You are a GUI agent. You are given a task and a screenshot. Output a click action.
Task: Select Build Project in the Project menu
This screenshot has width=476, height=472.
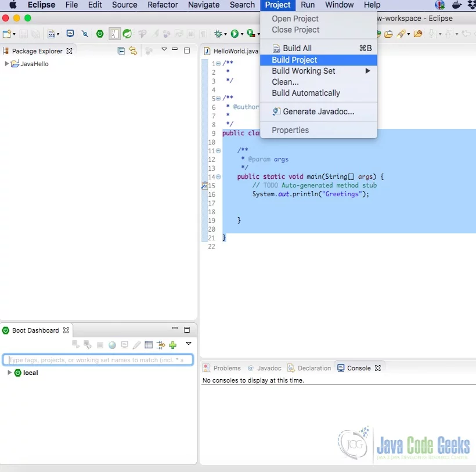(319, 60)
